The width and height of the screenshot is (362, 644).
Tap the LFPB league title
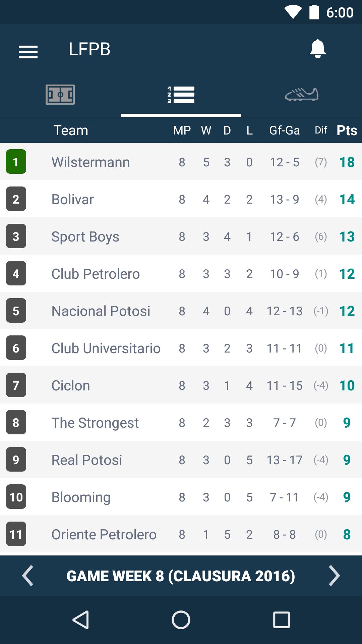click(89, 49)
